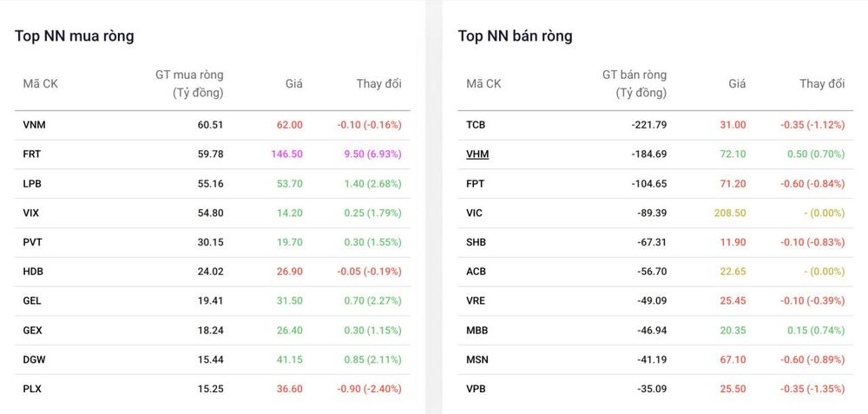The height and width of the screenshot is (414, 868).
Task: Select the VIC stock code
Action: (x=475, y=213)
